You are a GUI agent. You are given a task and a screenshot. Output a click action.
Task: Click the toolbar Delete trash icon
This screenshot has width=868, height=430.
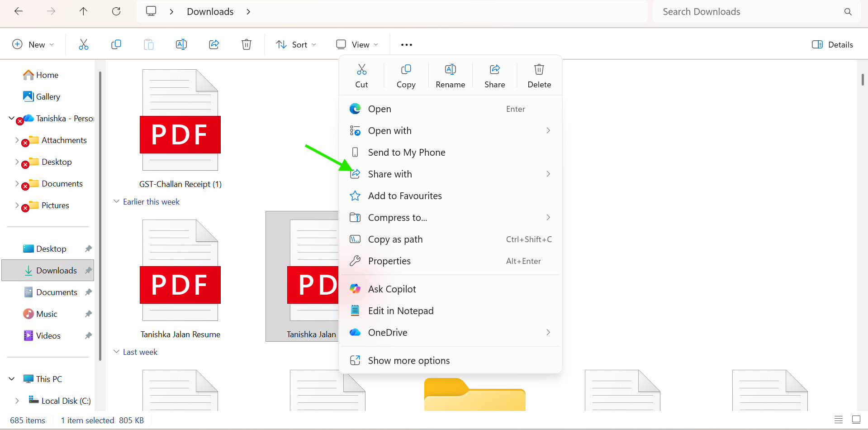[247, 44]
